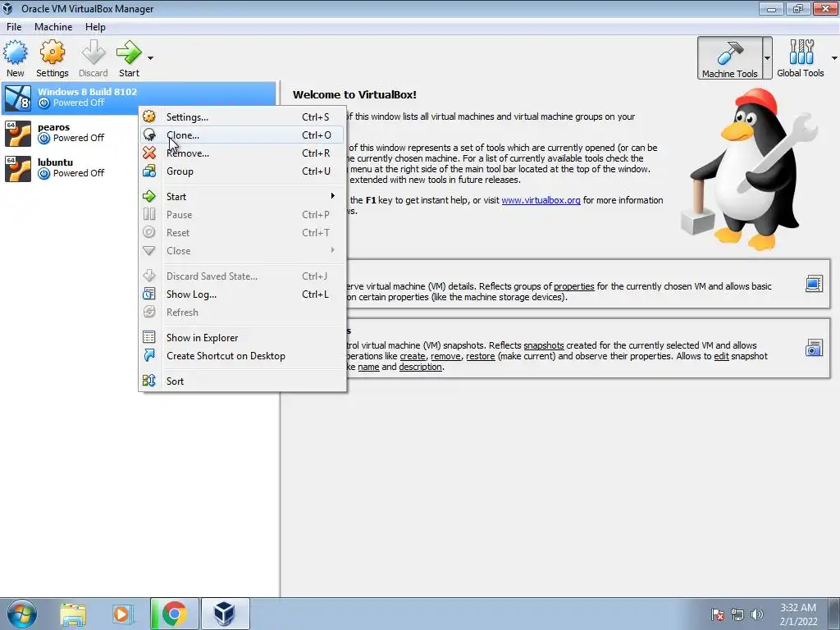Image resolution: width=840 pixels, height=630 pixels.
Task: Click the Snapshots tool icon in right pane
Action: point(814,348)
